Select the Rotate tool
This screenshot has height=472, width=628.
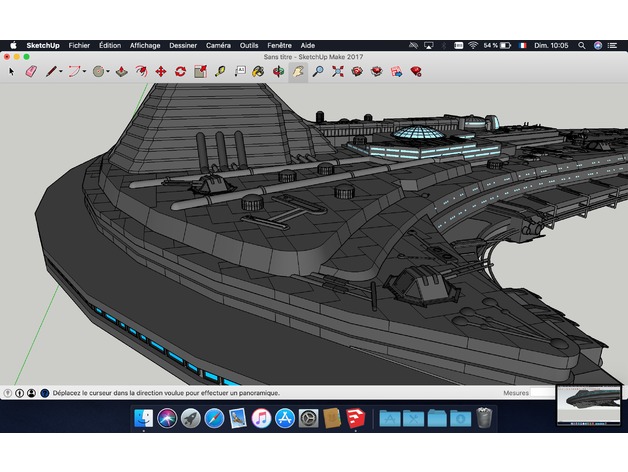click(181, 72)
